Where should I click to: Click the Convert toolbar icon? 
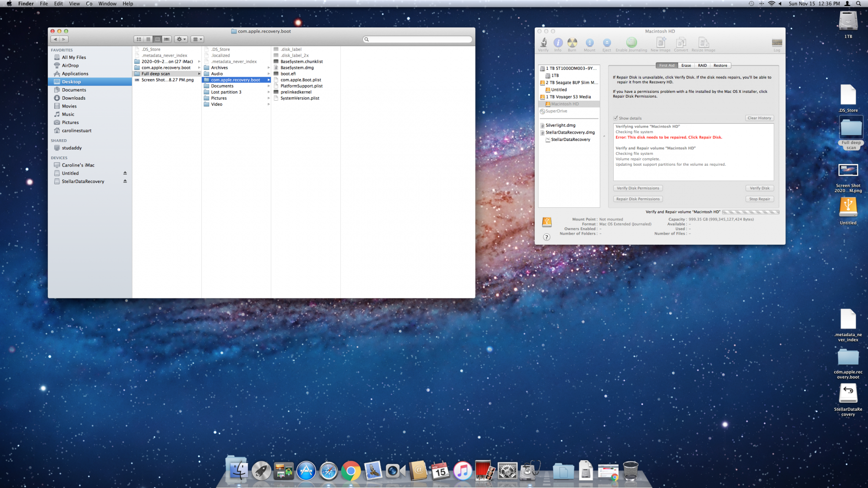681,44
